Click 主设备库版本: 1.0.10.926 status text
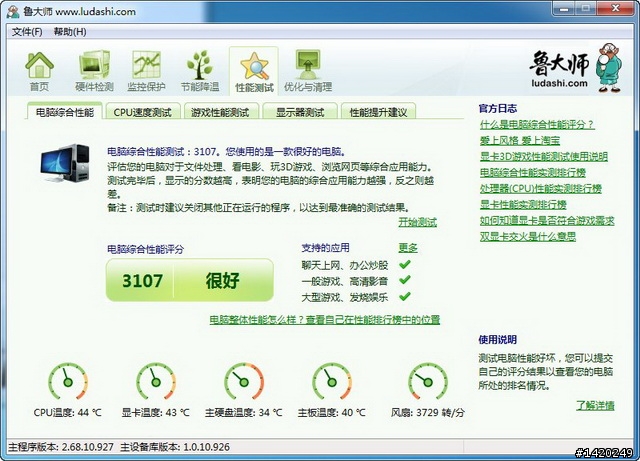Viewport: 640px width, 461px height. pyautogui.click(x=175, y=447)
